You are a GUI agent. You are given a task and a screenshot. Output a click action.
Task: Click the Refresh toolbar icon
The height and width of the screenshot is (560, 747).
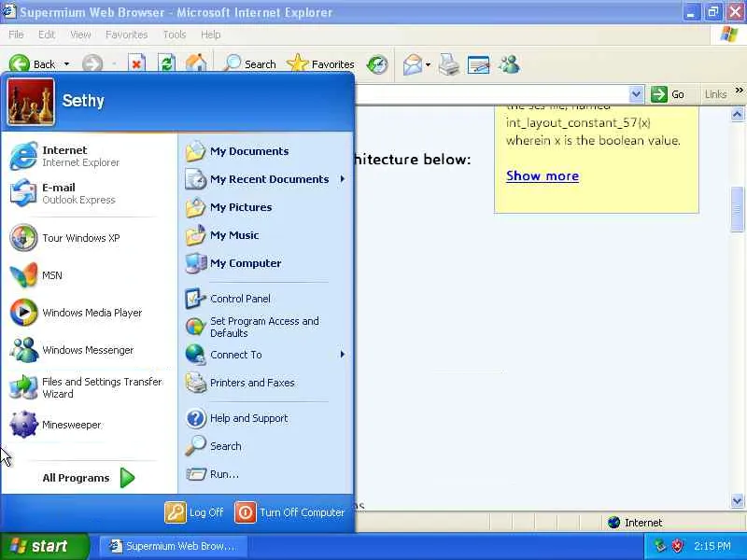click(x=166, y=64)
